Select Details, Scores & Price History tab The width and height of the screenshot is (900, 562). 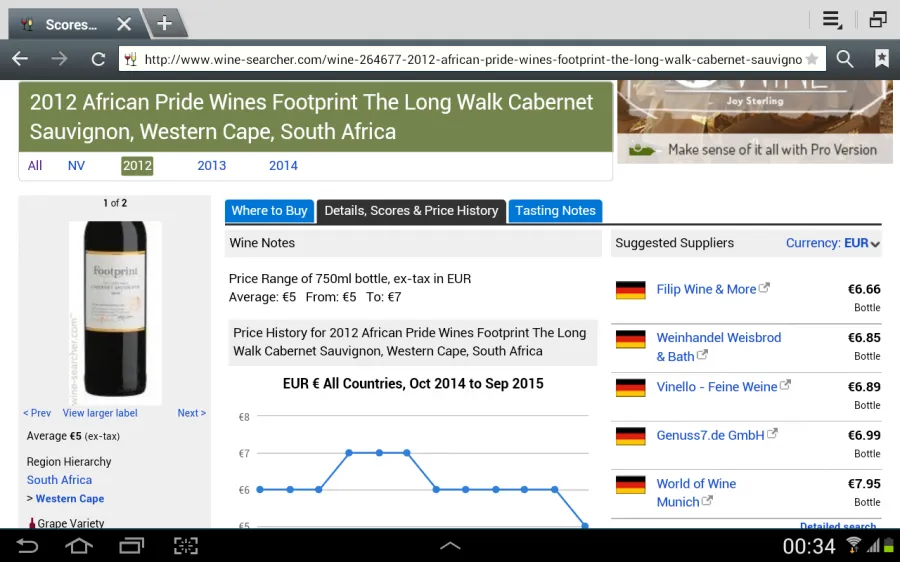[411, 211]
